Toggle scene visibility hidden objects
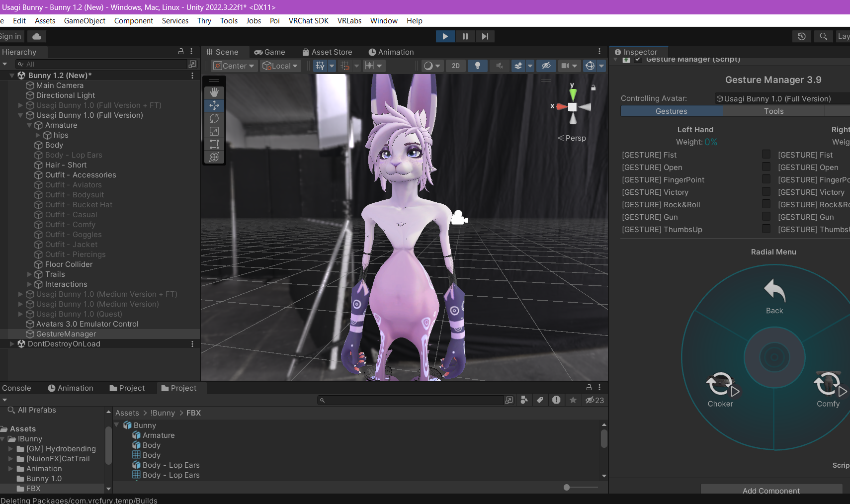The image size is (850, 504). tap(546, 66)
